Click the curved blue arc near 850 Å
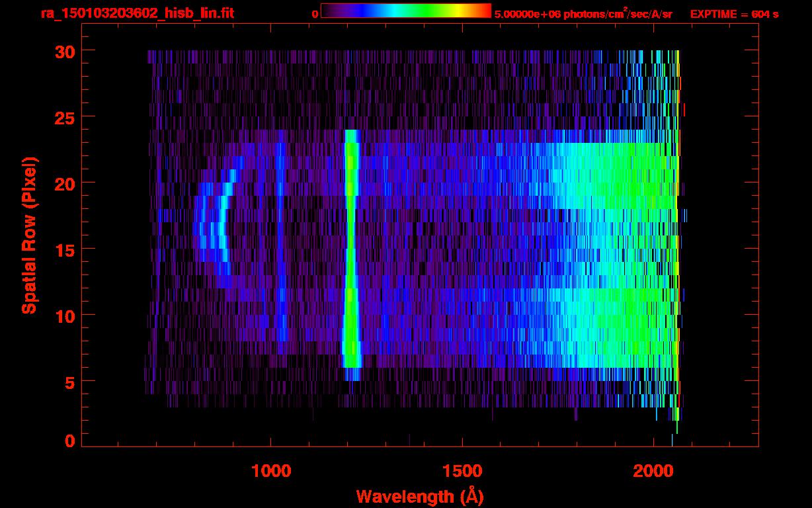 (223, 225)
